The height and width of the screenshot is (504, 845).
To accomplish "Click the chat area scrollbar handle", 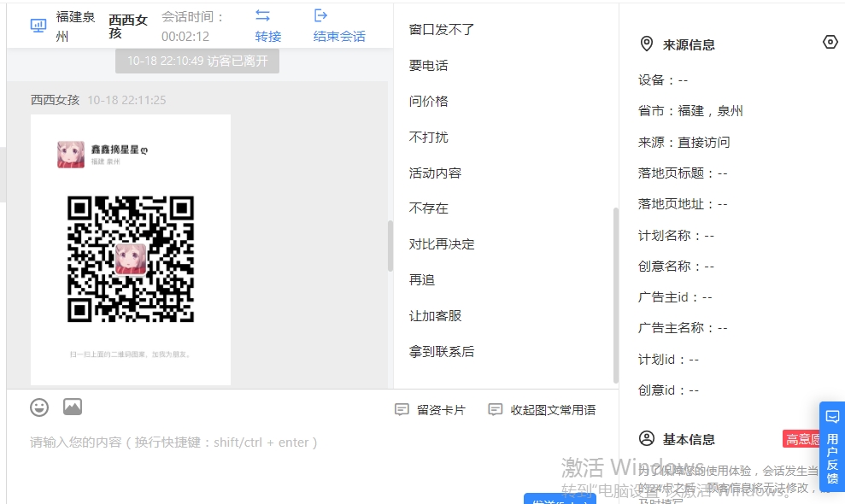I will pyautogui.click(x=390, y=246).
